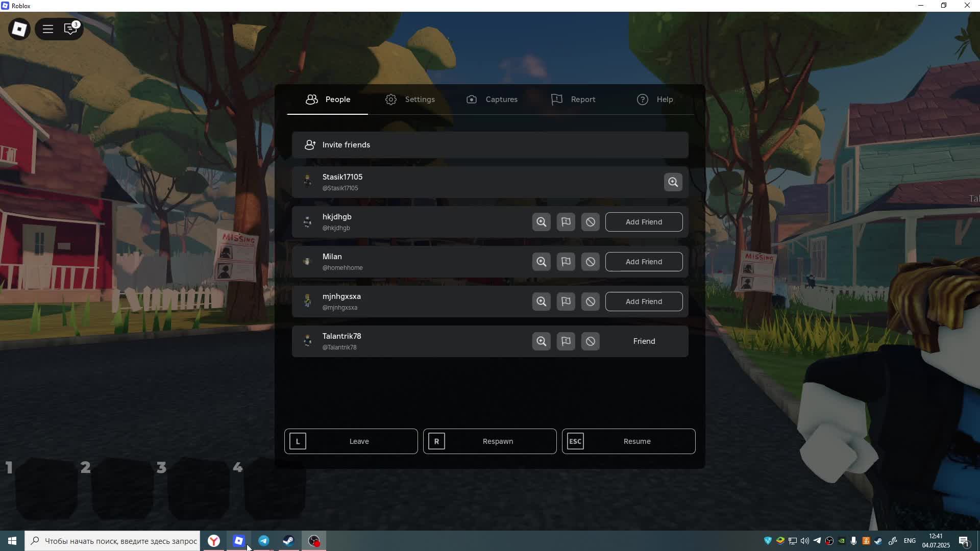
Task: Open the Roblox logo menu button
Action: [19, 29]
